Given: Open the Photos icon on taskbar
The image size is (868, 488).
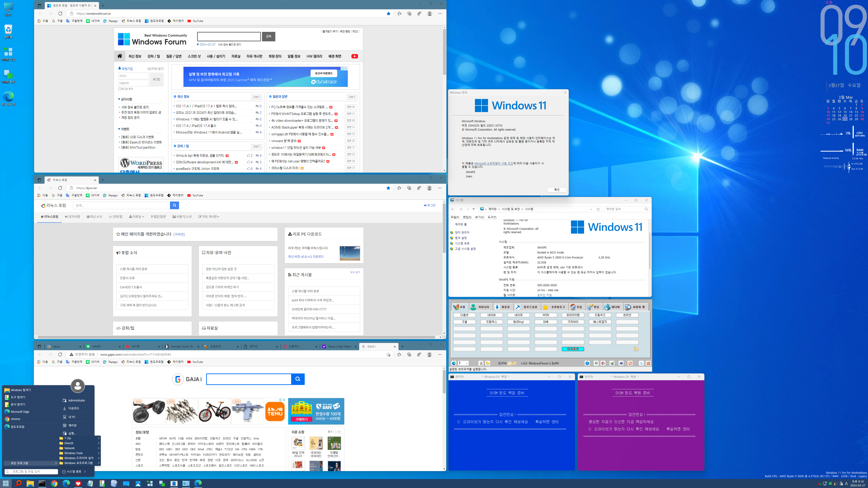Looking at the screenshot, I should (138, 483).
